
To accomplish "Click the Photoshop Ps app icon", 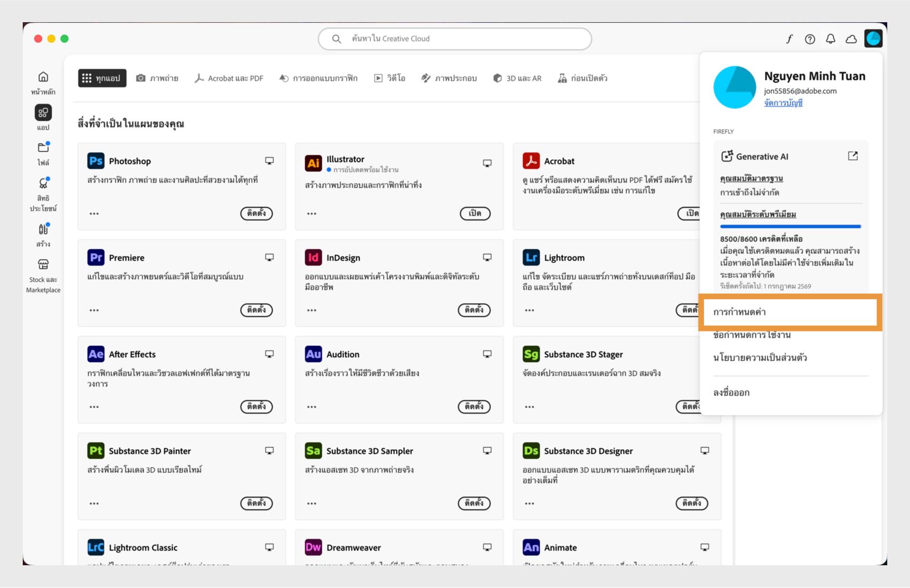I will coord(96,161).
